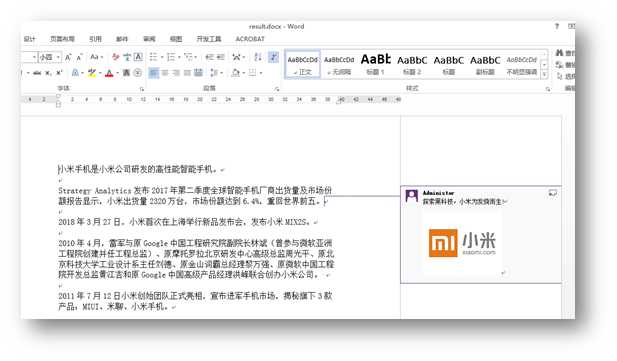Select the numbered list icon
The height and width of the screenshot is (361, 617).
[x=170, y=57]
